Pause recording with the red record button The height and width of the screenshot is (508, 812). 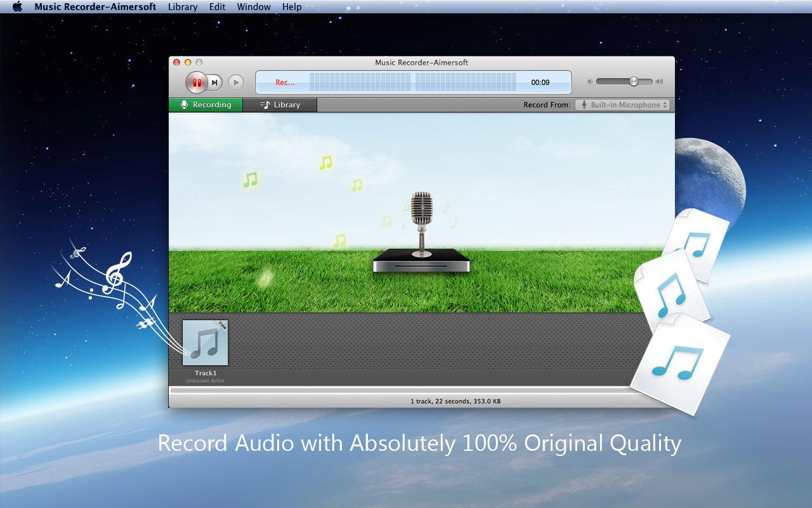197,82
